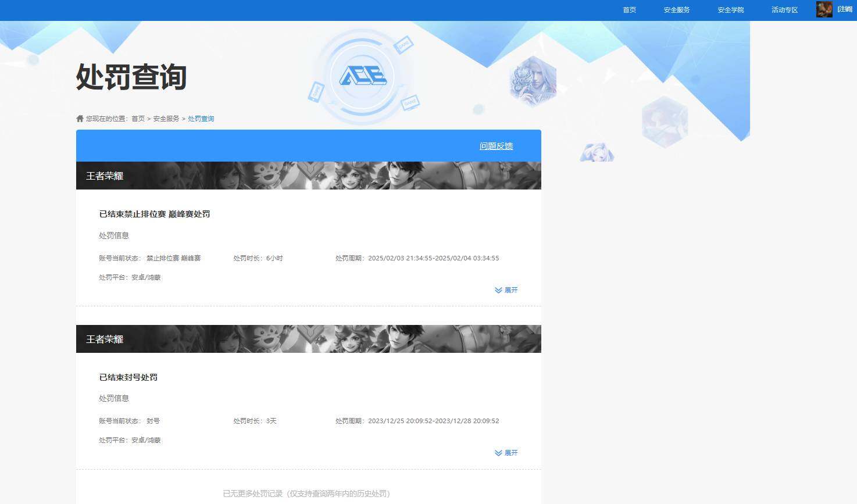Viewport: 857px width, 504px height.
Task: Click the first 王者荣耀 game banner
Action: (308, 176)
